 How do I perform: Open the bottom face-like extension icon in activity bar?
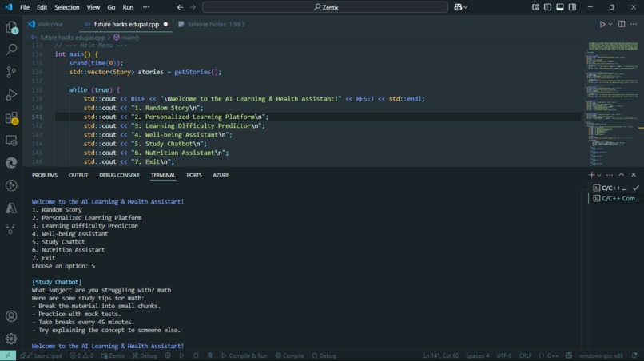[11, 229]
